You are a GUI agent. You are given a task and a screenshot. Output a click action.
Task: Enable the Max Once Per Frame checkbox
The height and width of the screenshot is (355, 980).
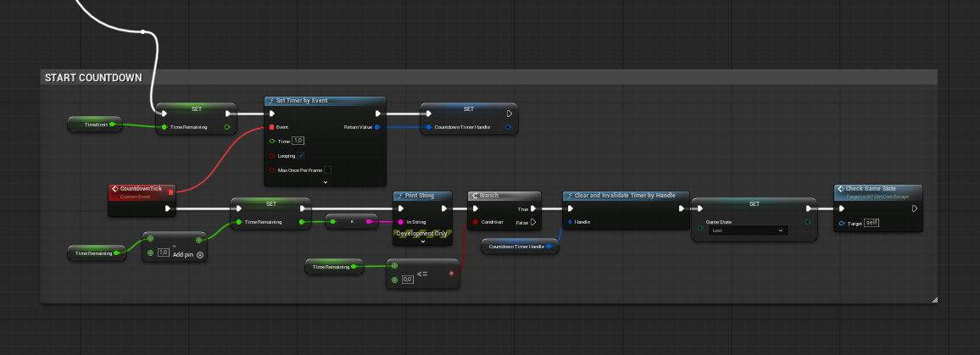[327, 170]
